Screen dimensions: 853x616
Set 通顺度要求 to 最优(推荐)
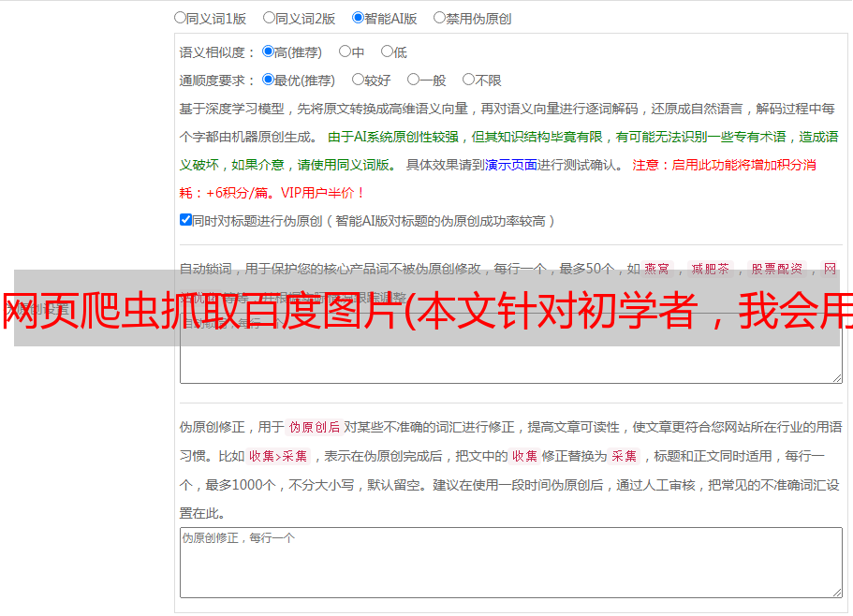pyautogui.click(x=268, y=80)
